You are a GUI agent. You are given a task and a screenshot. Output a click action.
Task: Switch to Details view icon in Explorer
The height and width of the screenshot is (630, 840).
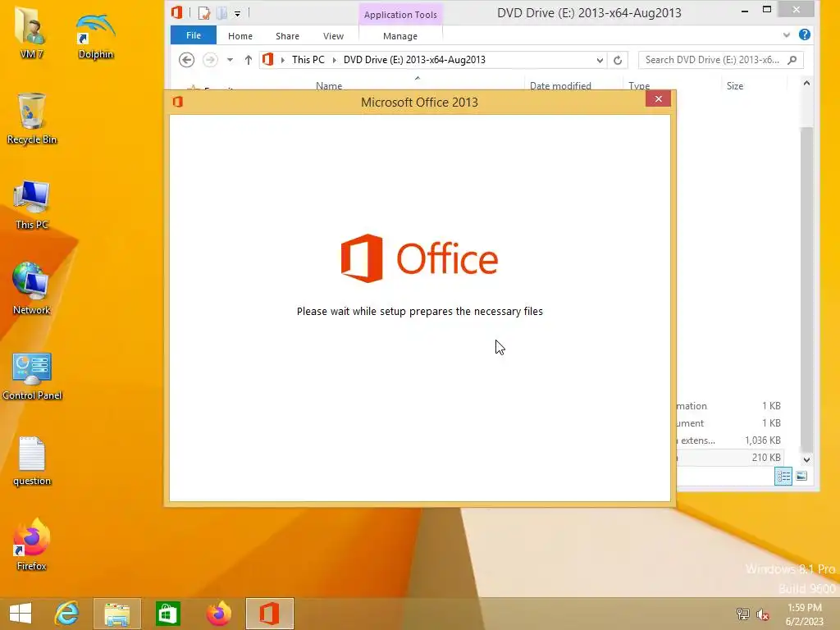click(x=783, y=476)
